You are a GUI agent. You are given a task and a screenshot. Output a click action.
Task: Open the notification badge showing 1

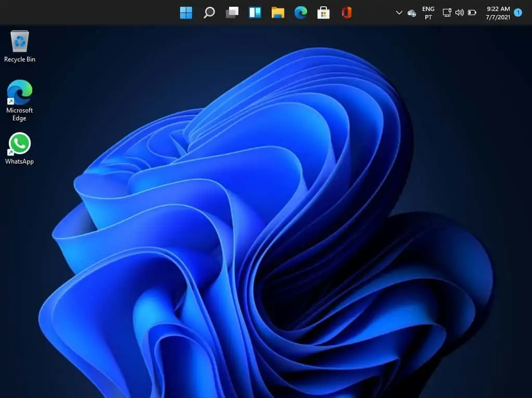point(518,13)
